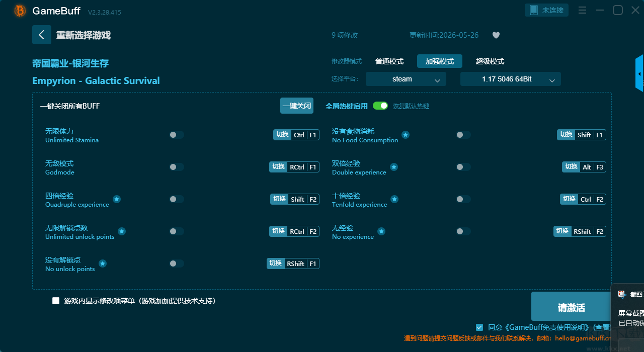Open the 1.17 5046 64Bit version dropdown
The image size is (644, 352).
pos(511,79)
